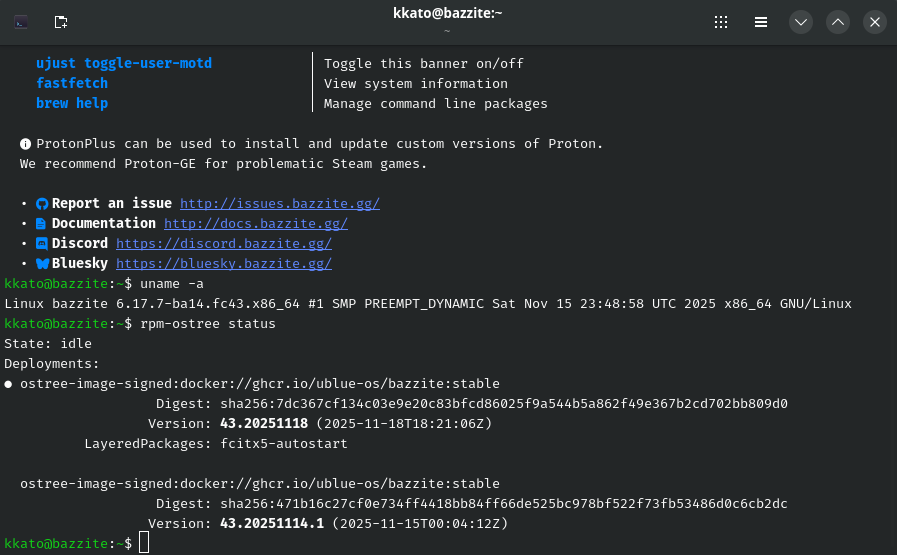Click the Bluesky butterfly icon
The height and width of the screenshot is (555, 897).
(x=42, y=264)
